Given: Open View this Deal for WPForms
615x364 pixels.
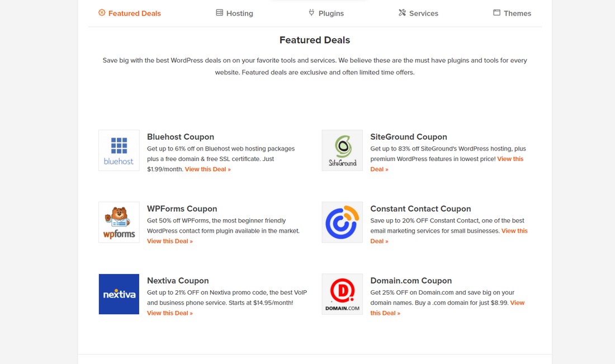Looking at the screenshot, I should click(170, 242).
